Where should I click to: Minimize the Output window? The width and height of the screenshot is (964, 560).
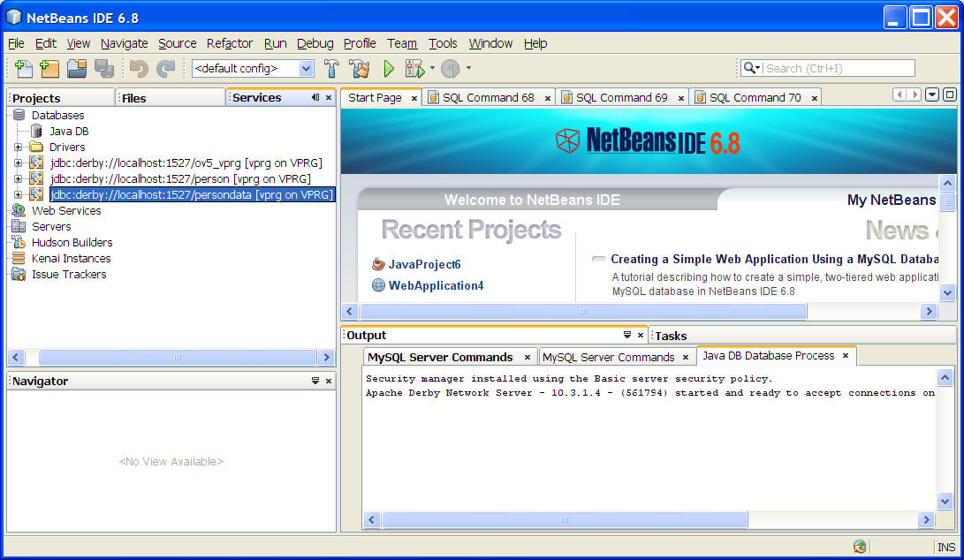point(627,335)
